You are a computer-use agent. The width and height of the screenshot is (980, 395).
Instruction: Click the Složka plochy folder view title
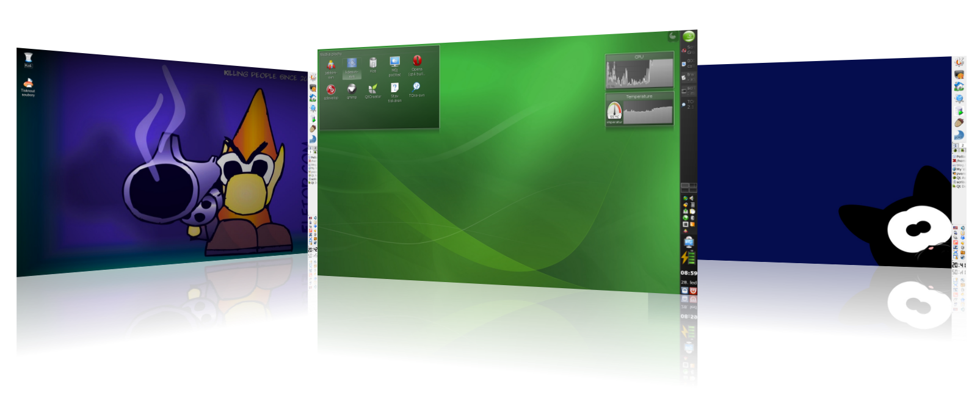(331, 54)
